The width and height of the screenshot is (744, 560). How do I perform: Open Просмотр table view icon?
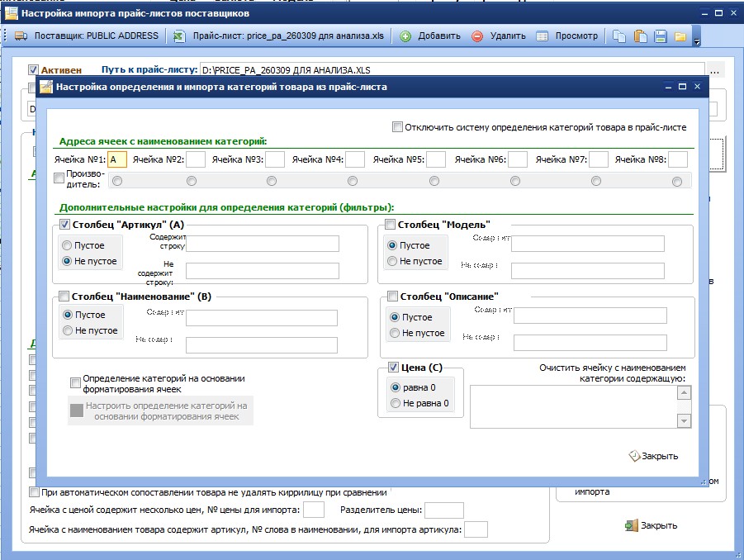pyautogui.click(x=542, y=36)
